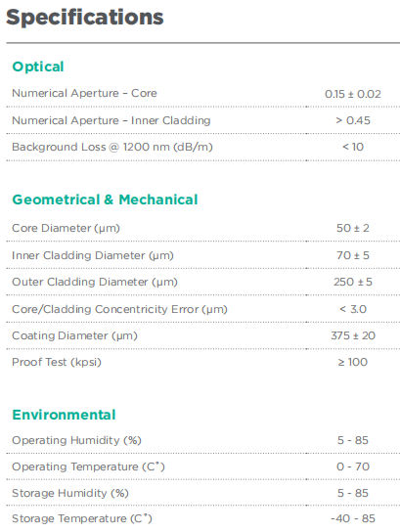Click Core/Cladding Concentricity Error label
The width and height of the screenshot is (400, 532).
(x=119, y=309)
